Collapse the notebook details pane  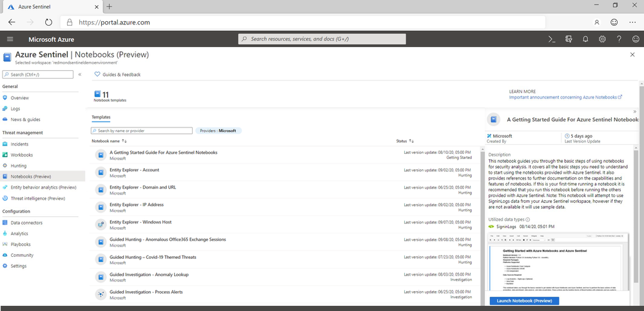[x=635, y=111]
